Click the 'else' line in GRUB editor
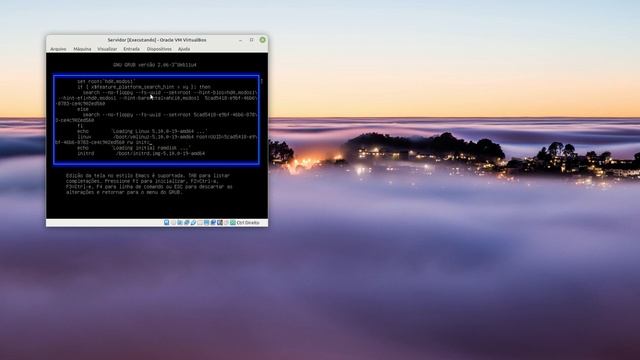The height and width of the screenshot is (360, 640). 83,109
